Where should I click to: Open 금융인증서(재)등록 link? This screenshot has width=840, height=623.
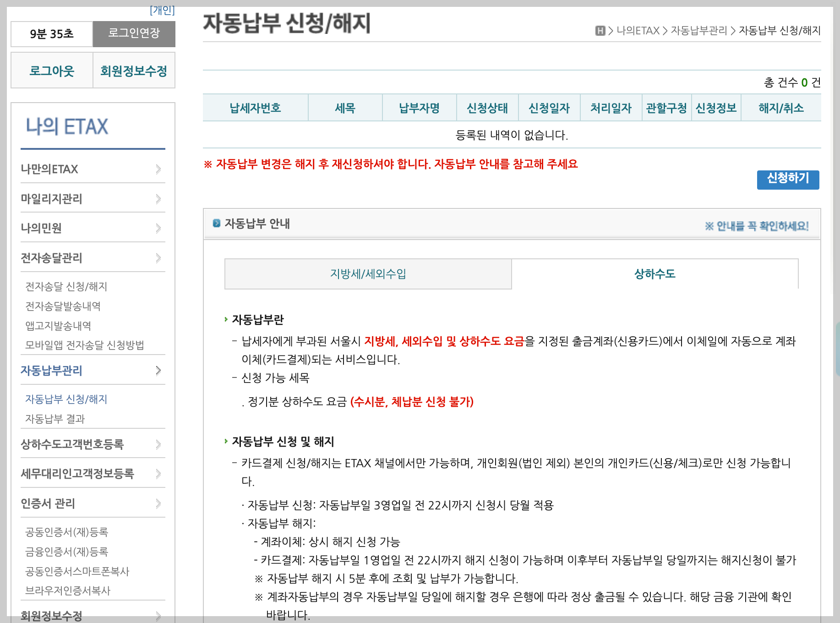tap(67, 552)
